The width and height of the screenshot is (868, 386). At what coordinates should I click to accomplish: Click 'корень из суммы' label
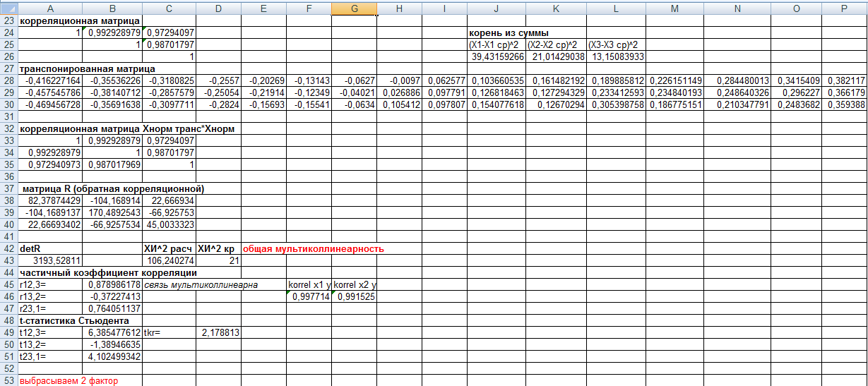509,33
